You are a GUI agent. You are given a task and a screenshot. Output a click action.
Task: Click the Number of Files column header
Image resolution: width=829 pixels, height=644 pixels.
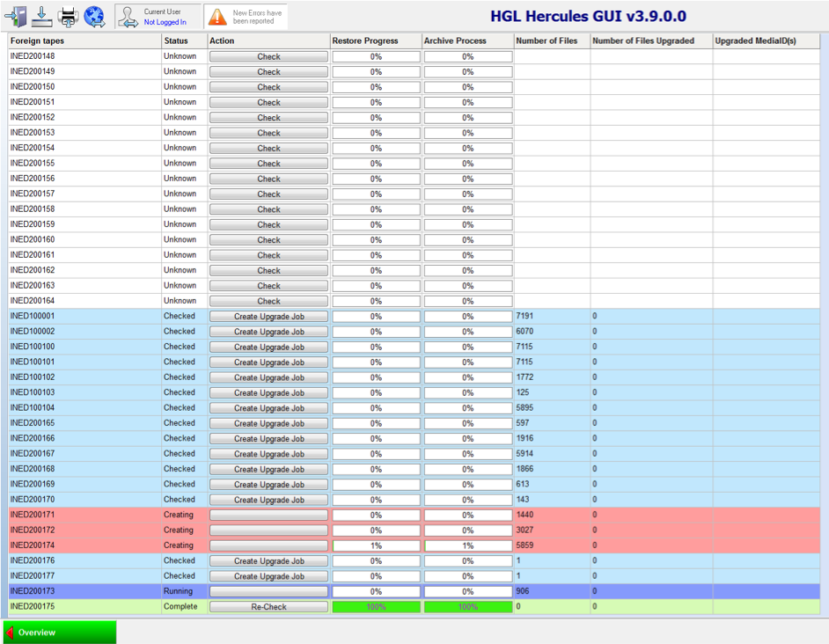coord(552,40)
